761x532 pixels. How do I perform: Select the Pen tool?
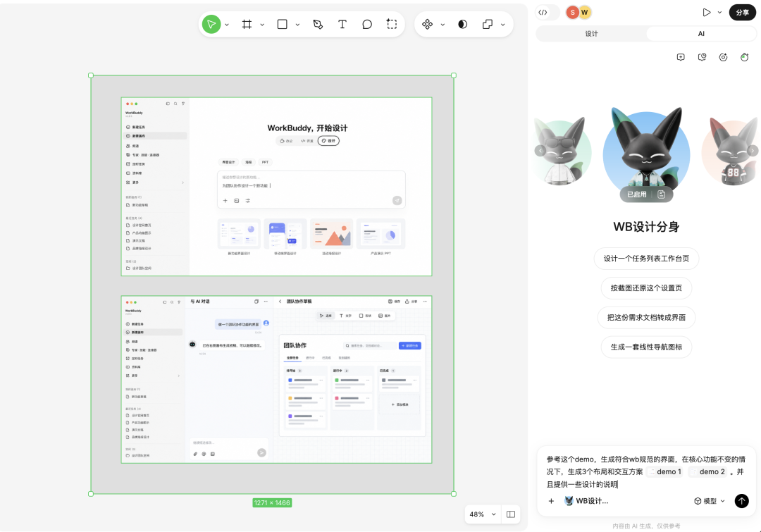point(318,24)
